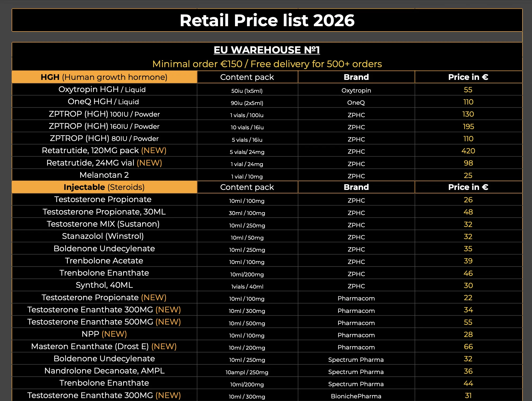Screen dimensions: 532x401
Task: Select the 'Melanotan 2' product cell
Action: pyautogui.click(x=104, y=175)
